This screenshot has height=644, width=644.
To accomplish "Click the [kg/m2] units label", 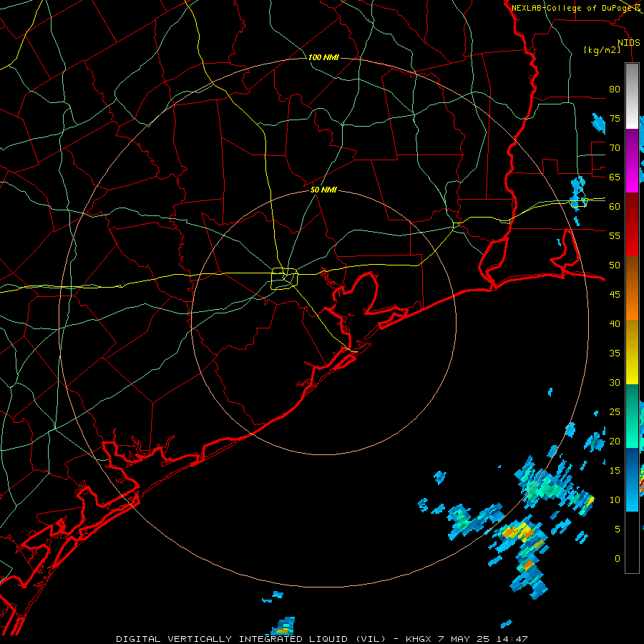I will click(602, 50).
